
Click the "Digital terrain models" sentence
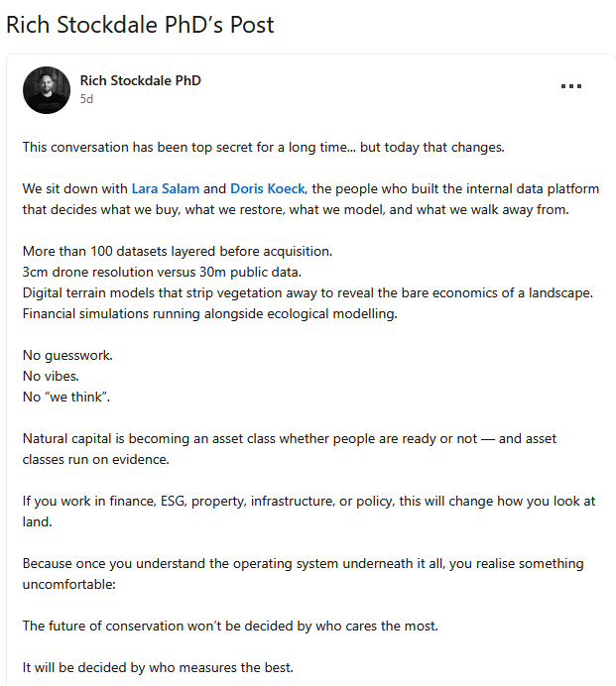308,292
